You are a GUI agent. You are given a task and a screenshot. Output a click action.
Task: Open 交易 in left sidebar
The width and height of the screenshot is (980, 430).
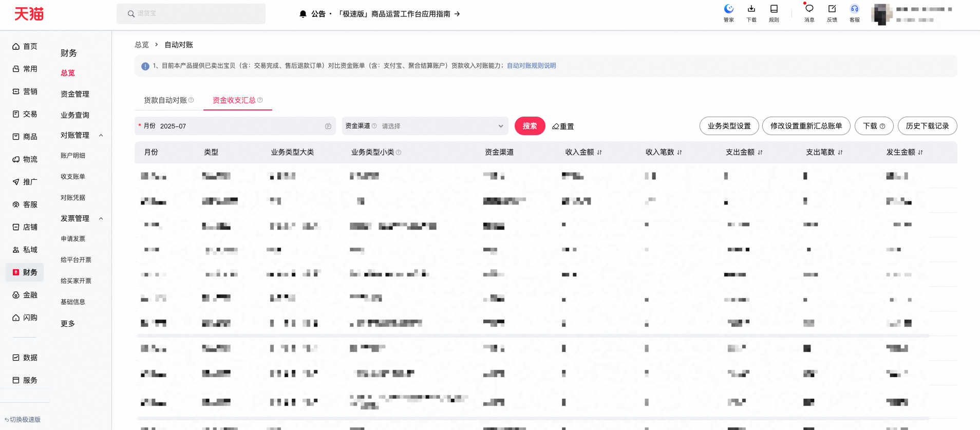(25, 114)
